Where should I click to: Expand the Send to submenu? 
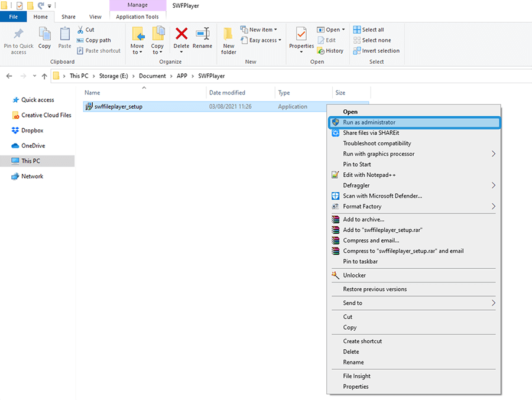pyautogui.click(x=494, y=303)
